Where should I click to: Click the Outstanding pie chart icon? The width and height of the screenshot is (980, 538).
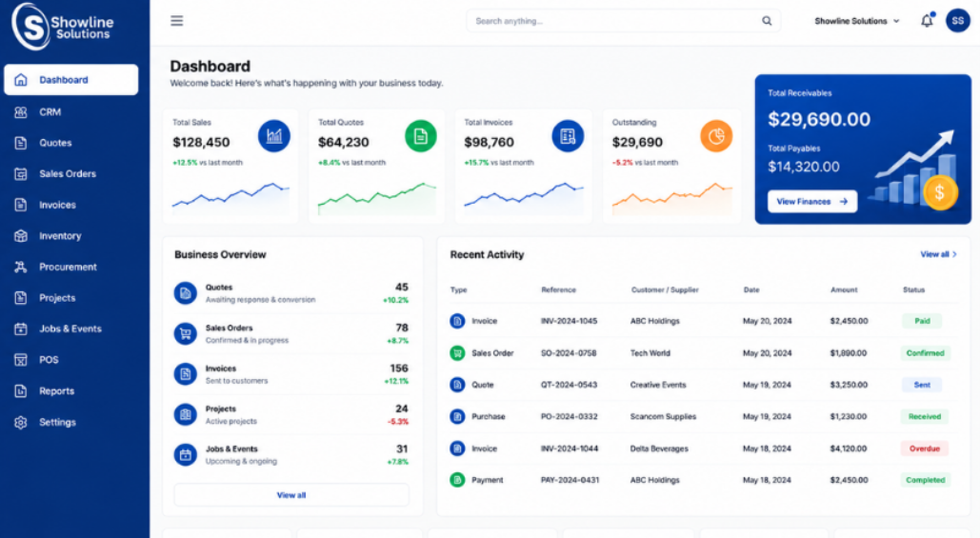coord(716,135)
